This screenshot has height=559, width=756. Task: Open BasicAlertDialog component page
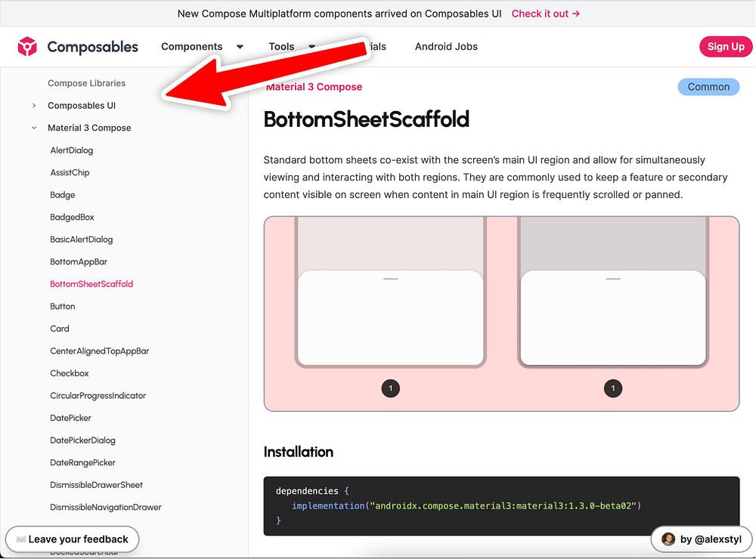[81, 239]
